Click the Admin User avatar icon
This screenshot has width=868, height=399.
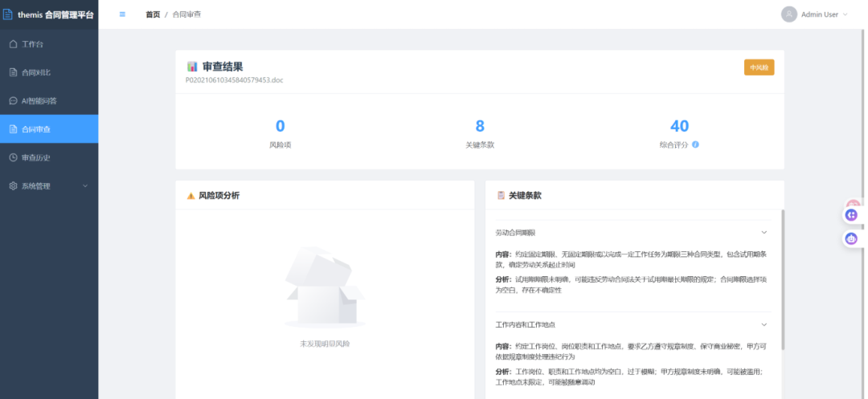789,14
